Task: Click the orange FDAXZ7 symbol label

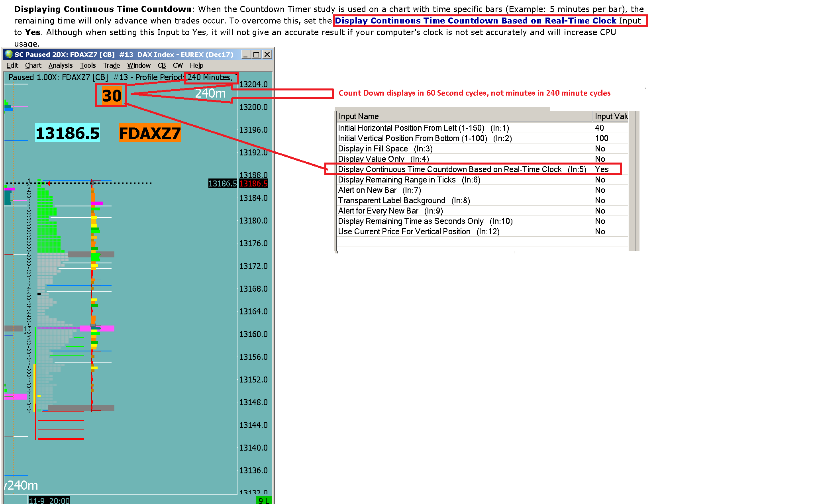Action: (x=150, y=133)
